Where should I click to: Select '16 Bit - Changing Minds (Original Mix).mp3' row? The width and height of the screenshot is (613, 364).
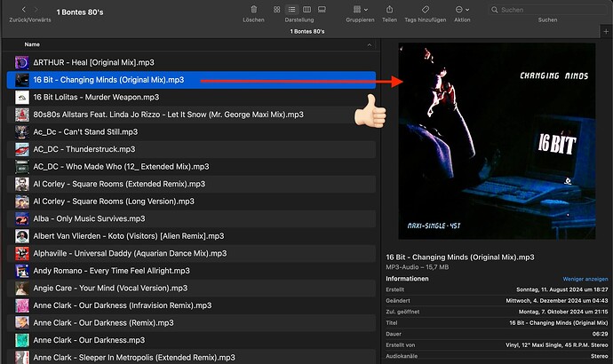point(191,80)
